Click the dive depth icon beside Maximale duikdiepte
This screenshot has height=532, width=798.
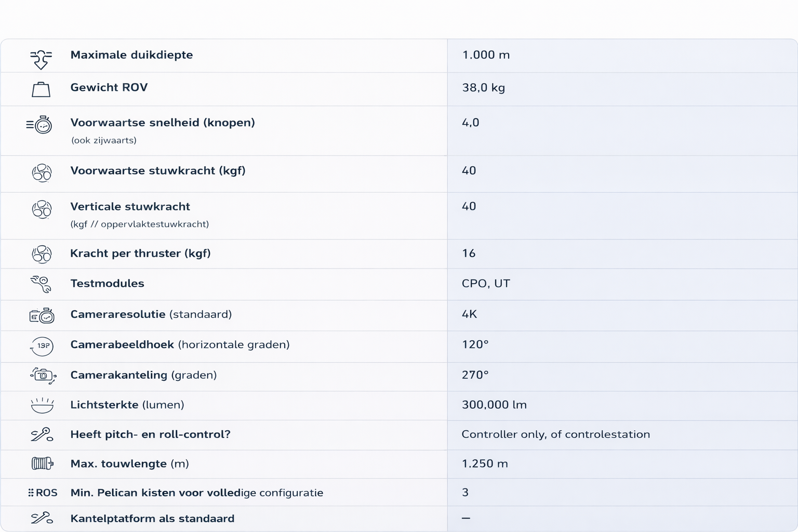pyautogui.click(x=41, y=59)
